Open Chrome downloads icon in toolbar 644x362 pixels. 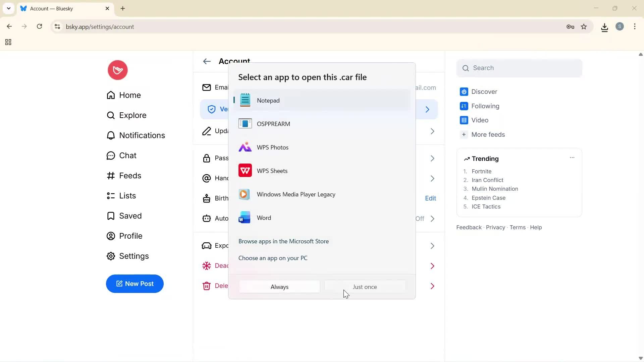click(x=604, y=27)
